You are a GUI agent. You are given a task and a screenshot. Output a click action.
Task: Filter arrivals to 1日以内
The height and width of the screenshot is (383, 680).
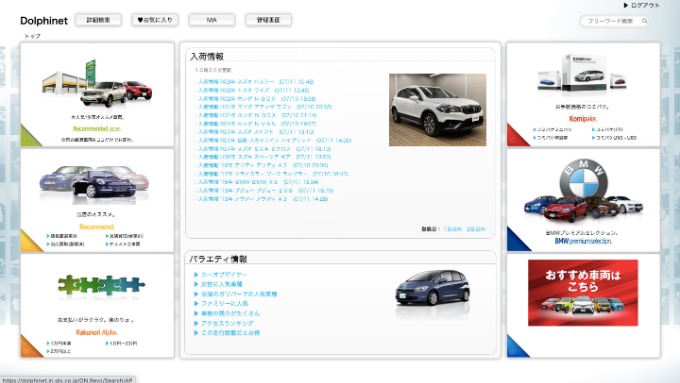pyautogui.click(x=453, y=229)
